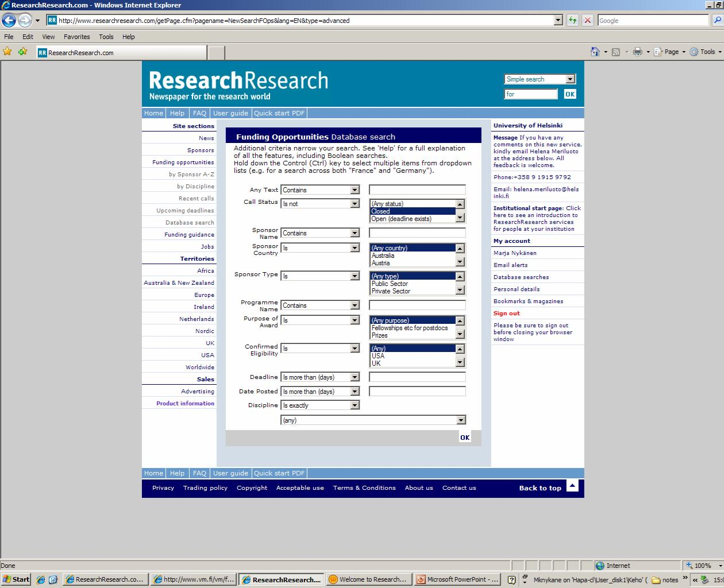Click the Internet Explorer quick launch icon
This screenshot has width=724, height=588.
(x=41, y=580)
